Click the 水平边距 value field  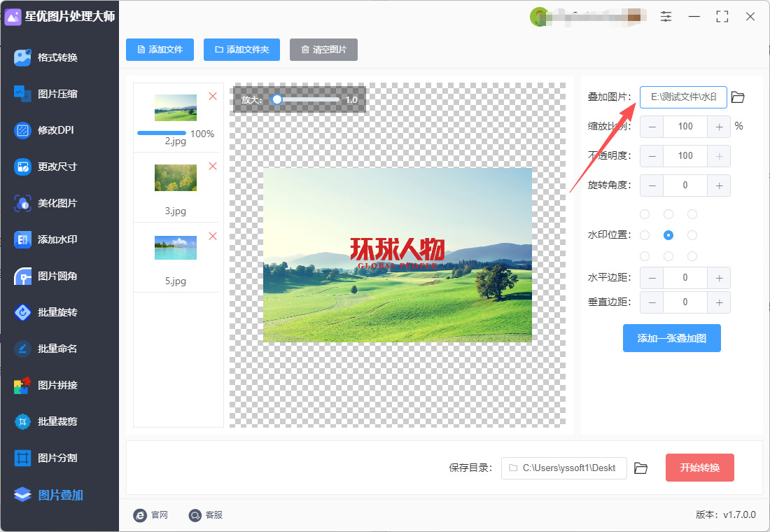pyautogui.click(x=685, y=278)
